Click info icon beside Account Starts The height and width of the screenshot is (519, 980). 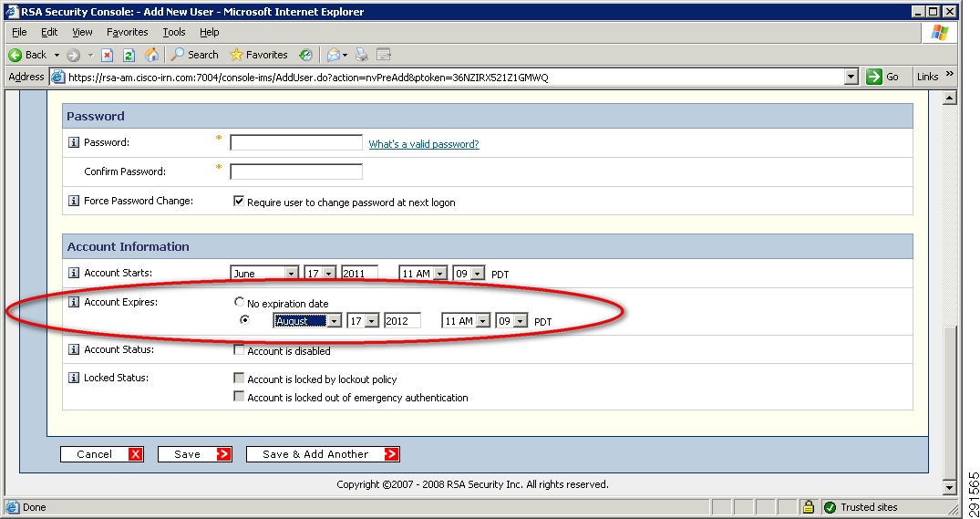[x=74, y=274]
